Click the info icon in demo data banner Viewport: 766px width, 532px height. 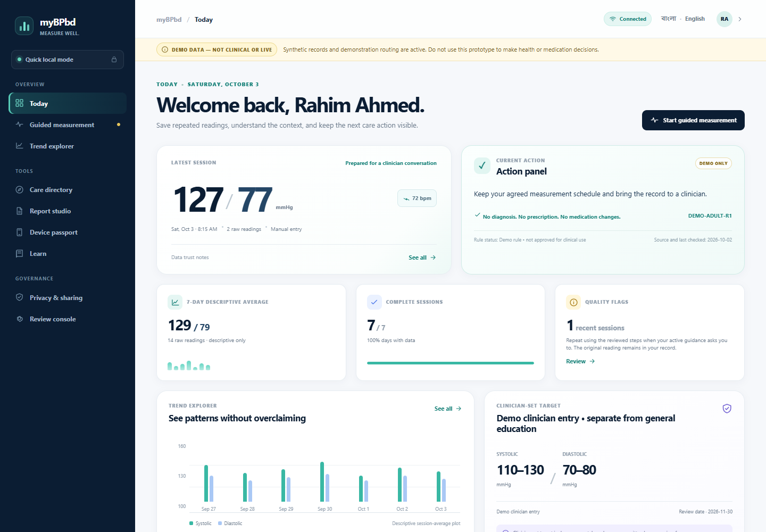coord(165,49)
